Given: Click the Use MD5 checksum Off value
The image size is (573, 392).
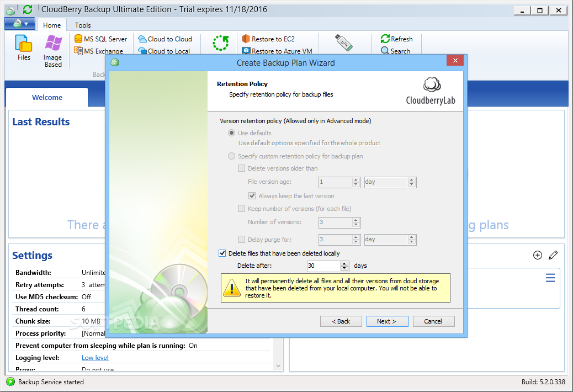Looking at the screenshot, I should (86, 296).
